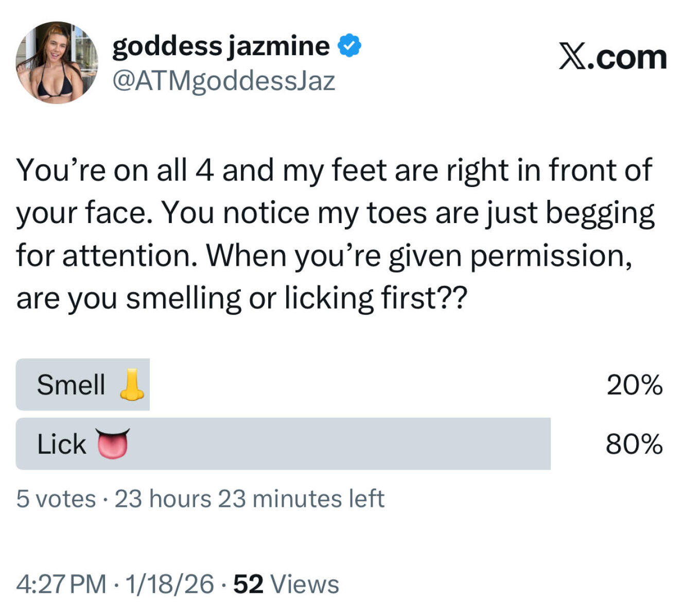Open the goddess jazmine display name
Screen dimensions: 700x614
pyautogui.click(x=221, y=46)
